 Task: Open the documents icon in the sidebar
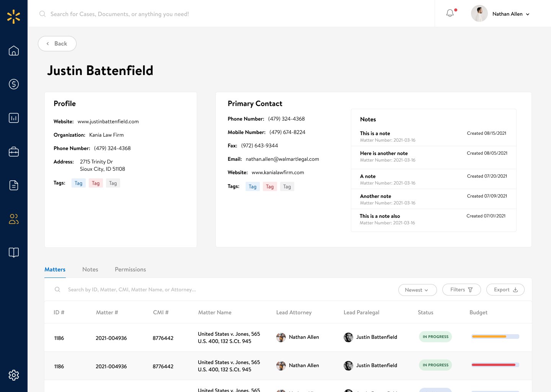pyautogui.click(x=14, y=185)
